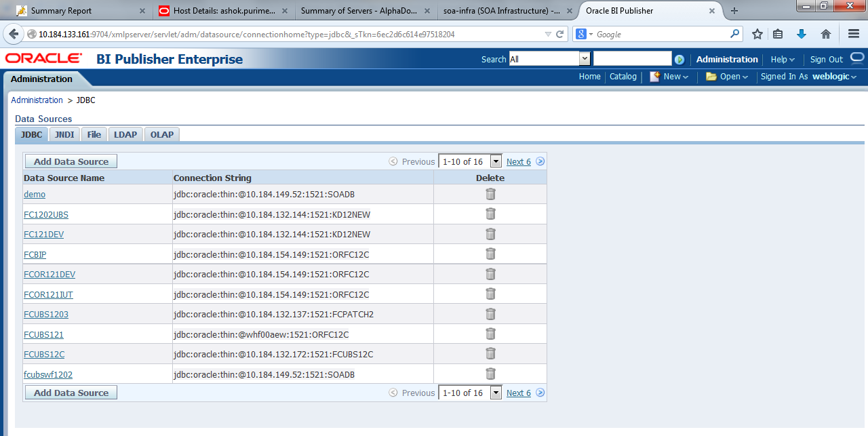Switch to the JNDI tab
Viewport: 868px width, 436px height.
[64, 134]
